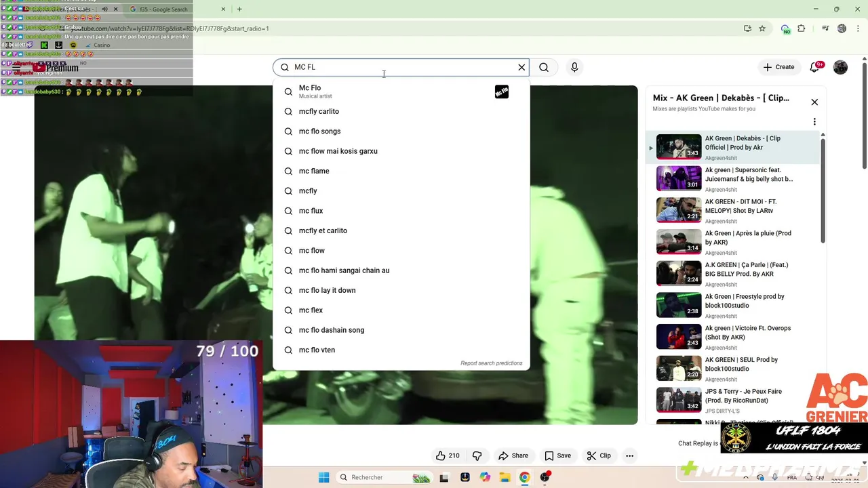
Task: Close the 'f35 - Google Search' tab
Action: 223,9
